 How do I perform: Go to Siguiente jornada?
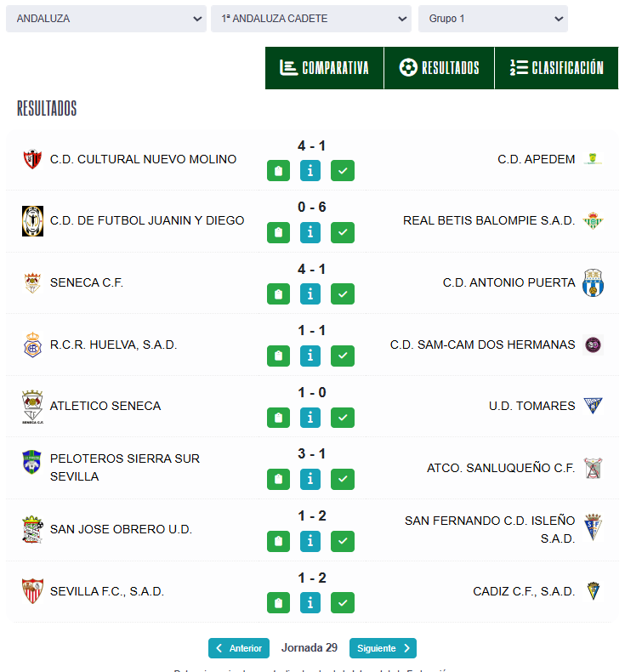(x=383, y=648)
